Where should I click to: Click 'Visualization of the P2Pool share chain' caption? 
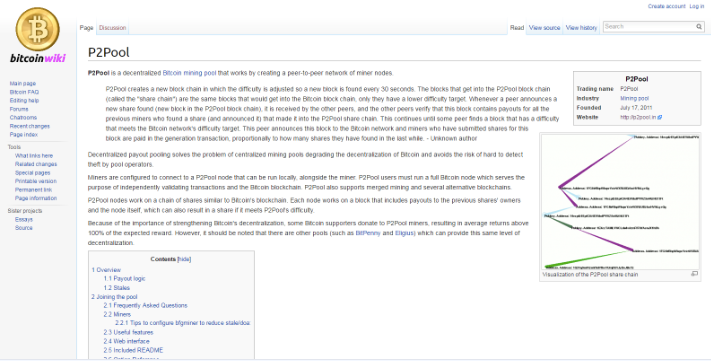pyautogui.click(x=590, y=274)
